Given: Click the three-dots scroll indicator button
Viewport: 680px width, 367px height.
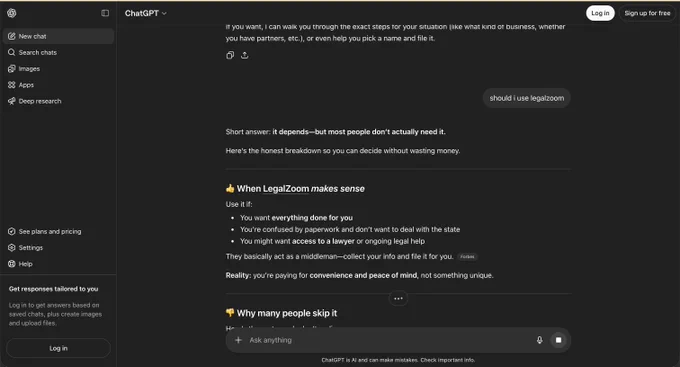Looking at the screenshot, I should point(398,298).
